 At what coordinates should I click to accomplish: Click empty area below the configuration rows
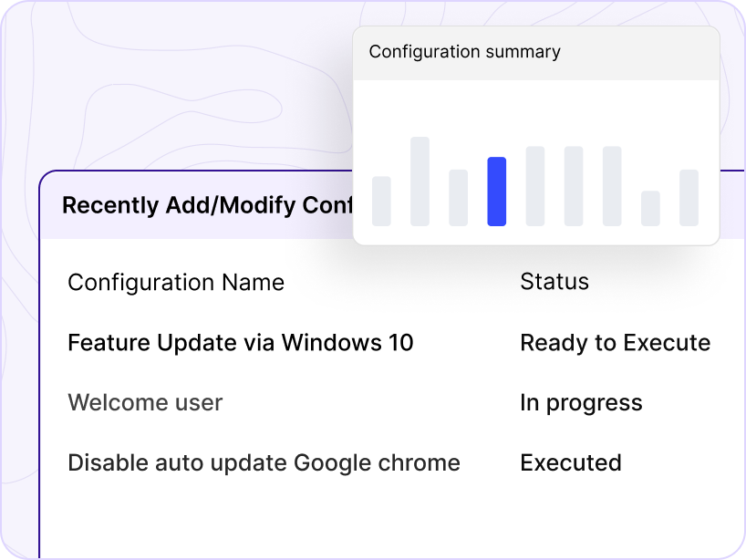(x=365, y=520)
